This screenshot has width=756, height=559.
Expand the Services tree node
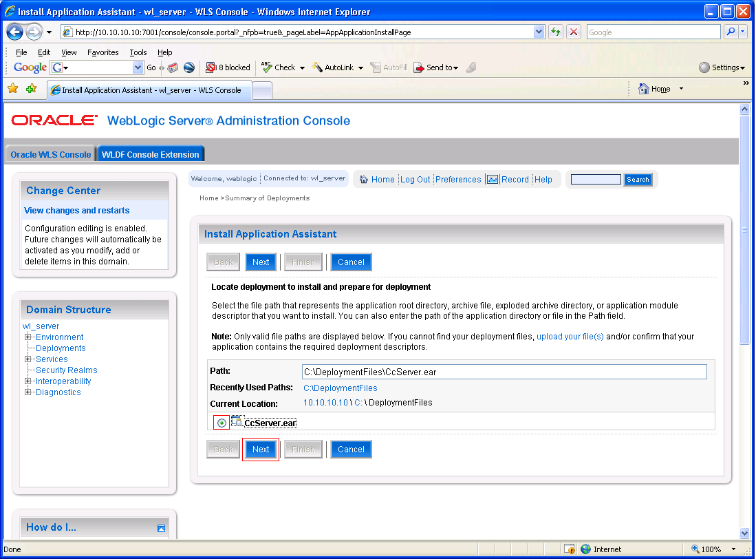pyautogui.click(x=28, y=359)
